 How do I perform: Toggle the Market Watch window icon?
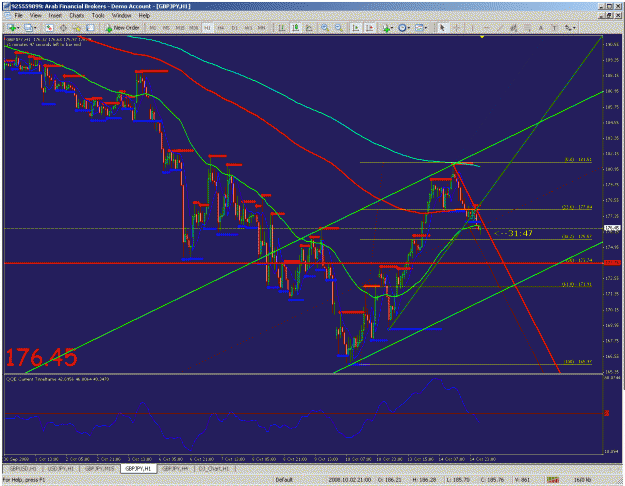click(x=49, y=28)
